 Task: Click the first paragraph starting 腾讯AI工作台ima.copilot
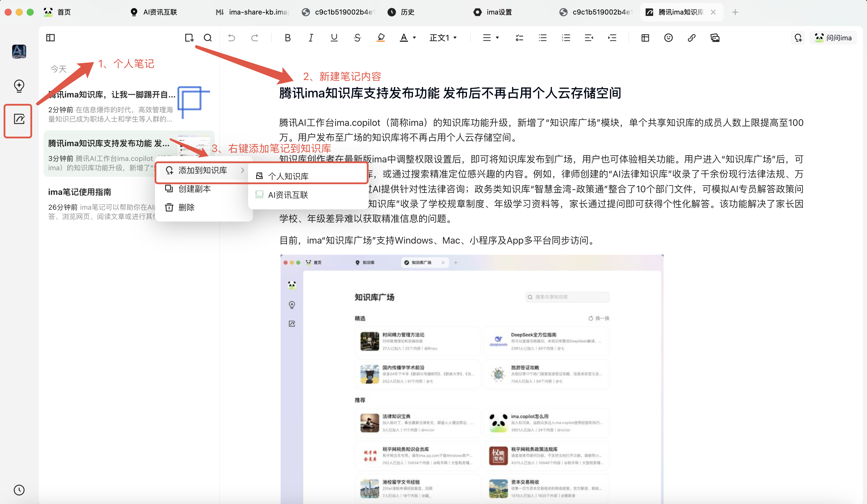(541, 130)
